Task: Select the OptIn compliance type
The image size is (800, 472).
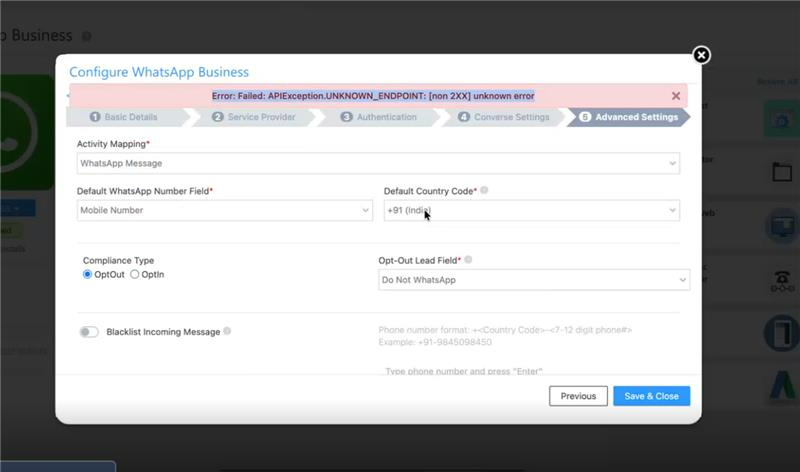Action: (135, 275)
